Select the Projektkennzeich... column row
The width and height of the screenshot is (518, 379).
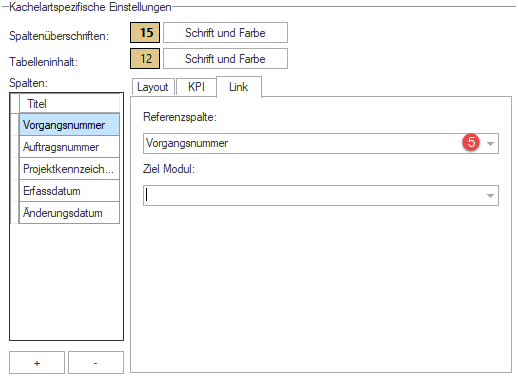pos(69,169)
